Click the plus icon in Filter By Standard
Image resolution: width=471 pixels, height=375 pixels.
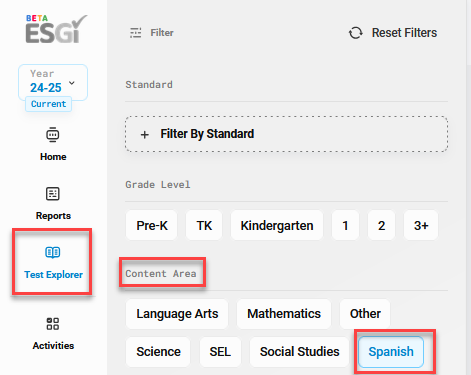(145, 135)
